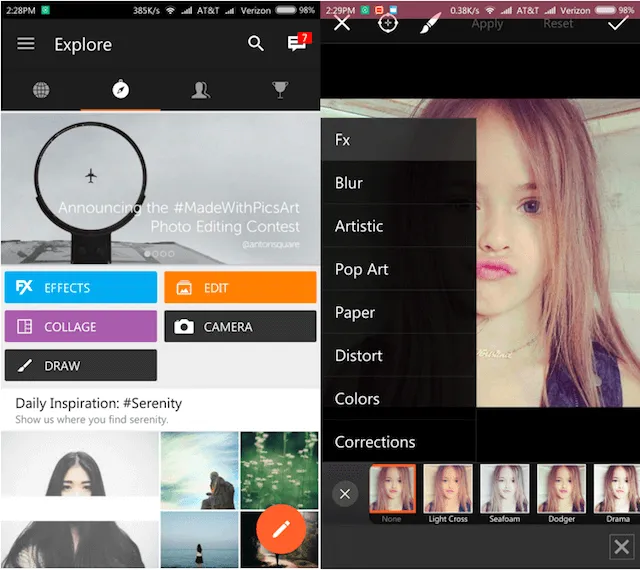The height and width of the screenshot is (570, 640).
Task: Open the hamburger menu next to Explore
Action: [x=26, y=44]
